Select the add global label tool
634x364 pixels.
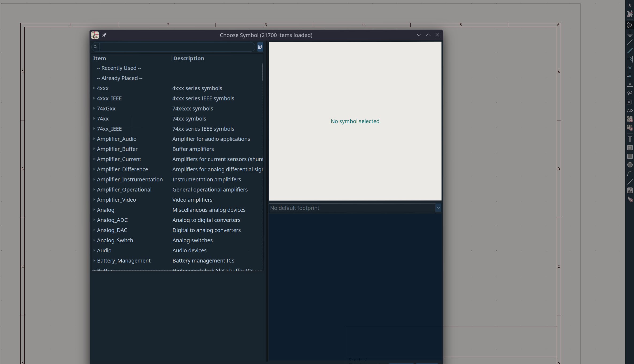coord(630,102)
